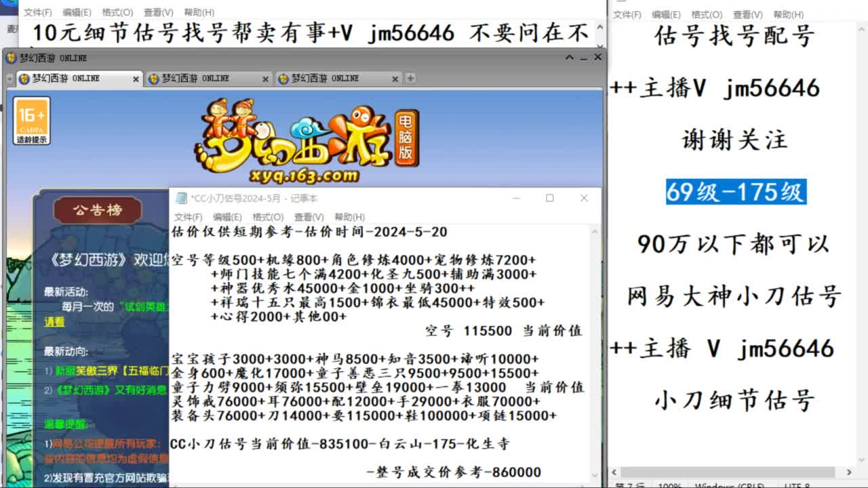Click the 谢谢关注 text in right notepad
The width and height of the screenshot is (868, 488).
(734, 140)
